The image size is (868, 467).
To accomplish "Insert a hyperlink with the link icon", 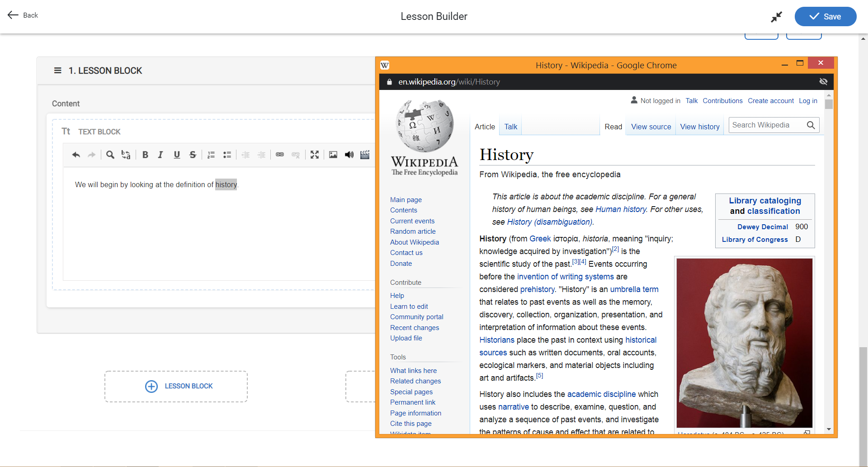I will pos(280,155).
